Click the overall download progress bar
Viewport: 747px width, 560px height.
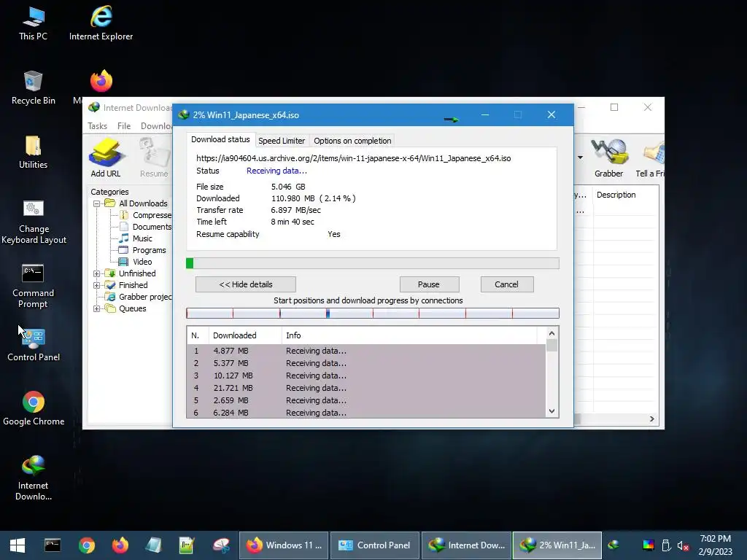click(x=373, y=263)
